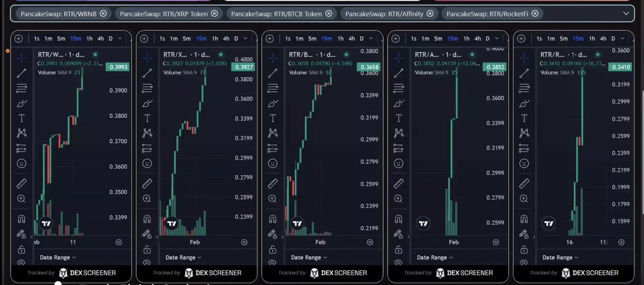644x285 pixels.
Task: Select the trend line tool in RTR/RocketFi chart
Action: (524, 73)
